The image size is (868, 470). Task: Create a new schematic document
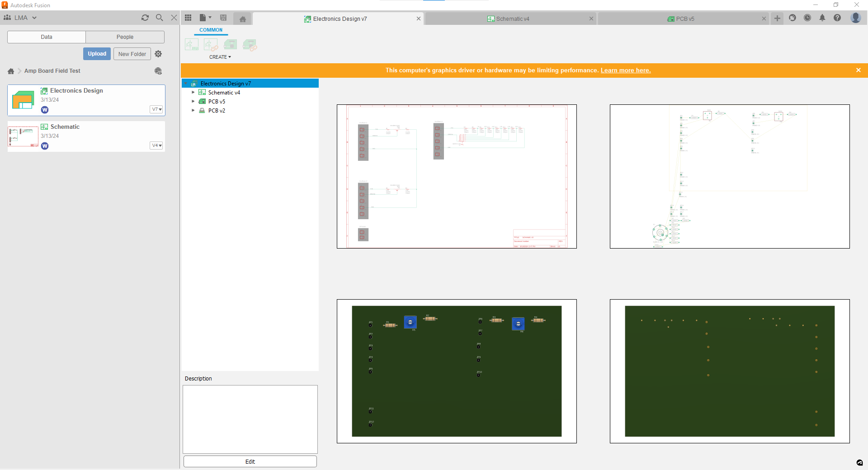(191, 44)
